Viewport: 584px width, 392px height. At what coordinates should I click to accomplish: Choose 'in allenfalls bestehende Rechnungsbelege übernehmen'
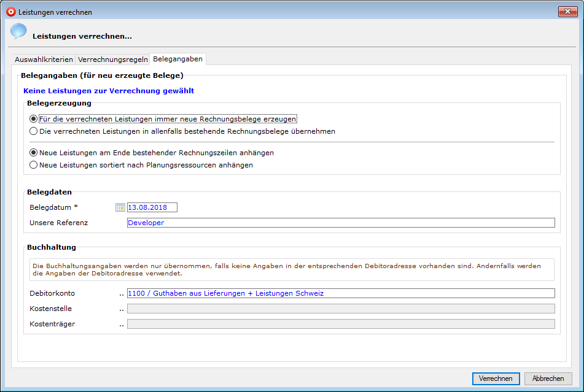click(34, 131)
